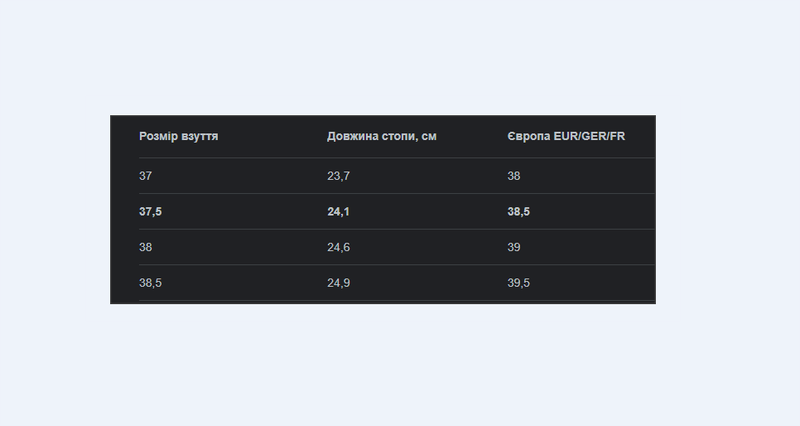This screenshot has width=800, height=426.
Task: Select shoe size 37 in first column
Action: (x=146, y=176)
